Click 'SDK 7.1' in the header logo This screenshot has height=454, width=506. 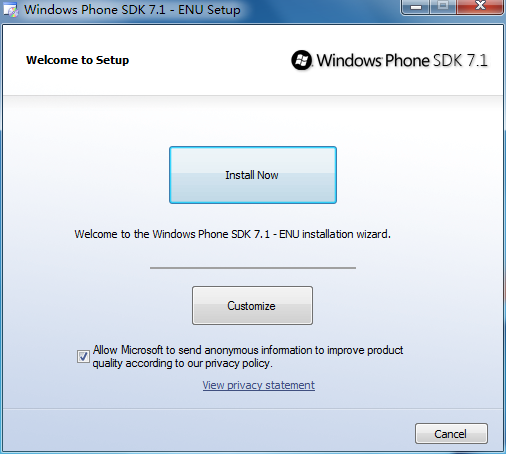click(x=460, y=60)
